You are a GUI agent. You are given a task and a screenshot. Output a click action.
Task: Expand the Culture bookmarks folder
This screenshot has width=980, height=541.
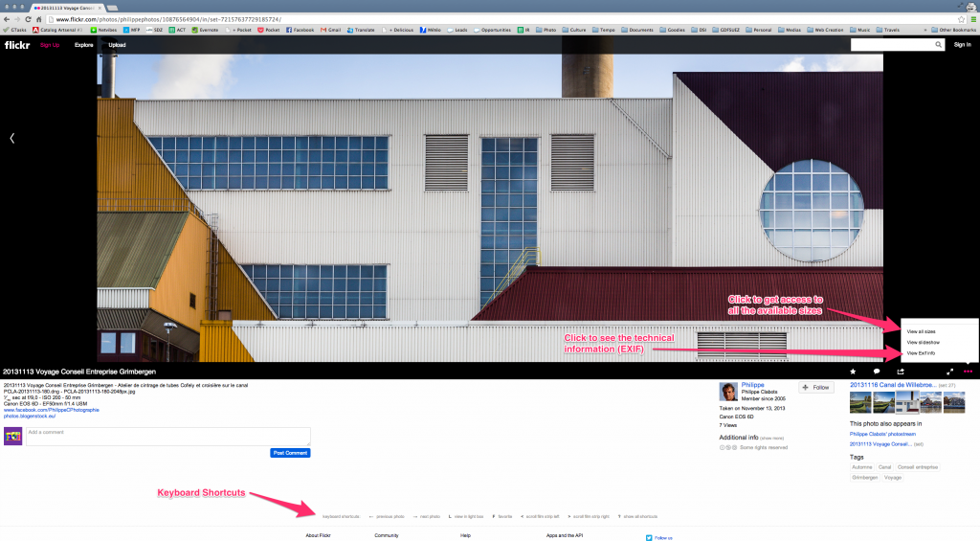(574, 30)
